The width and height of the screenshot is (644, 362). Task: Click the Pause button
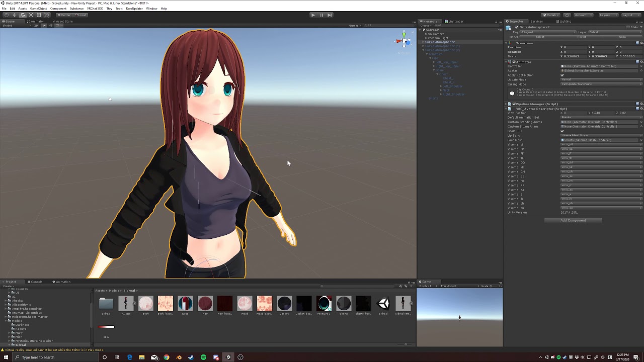tap(321, 15)
